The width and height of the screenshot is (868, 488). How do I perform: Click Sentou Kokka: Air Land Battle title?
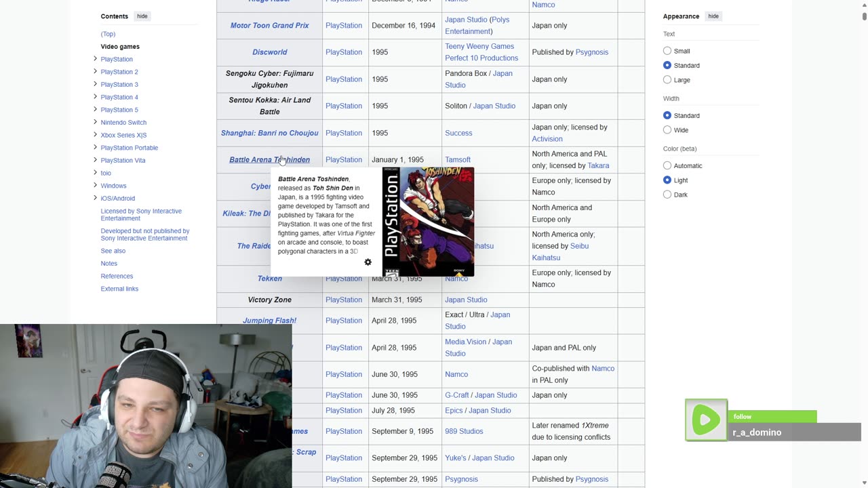[270, 106]
